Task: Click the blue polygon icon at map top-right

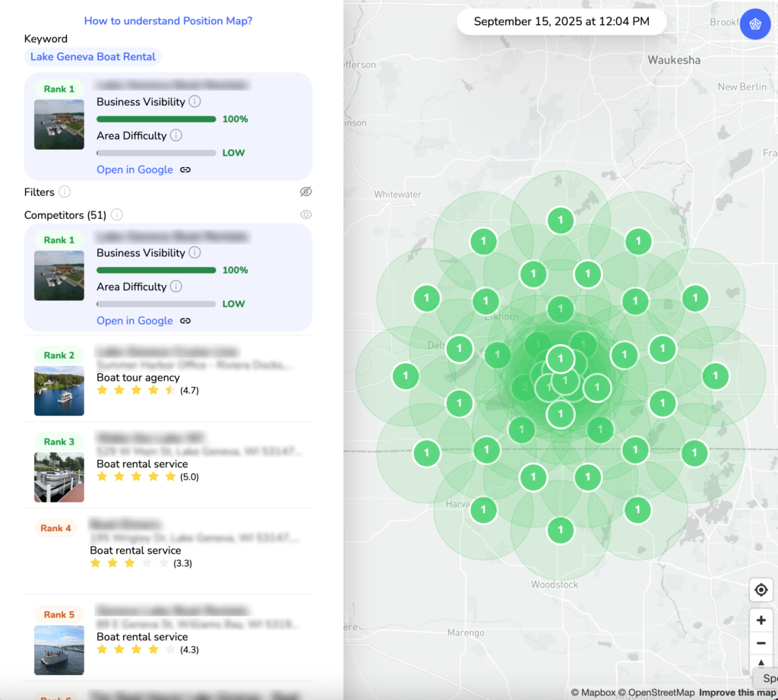Action: (x=754, y=24)
